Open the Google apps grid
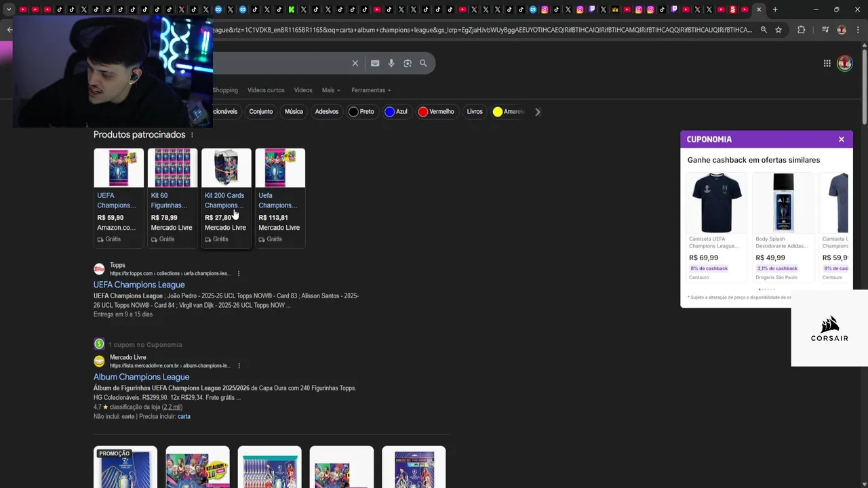The width and height of the screenshot is (868, 488). click(x=827, y=63)
